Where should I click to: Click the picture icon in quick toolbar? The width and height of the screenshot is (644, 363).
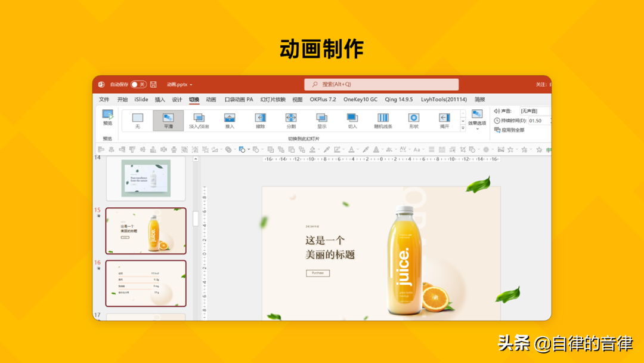click(501, 150)
